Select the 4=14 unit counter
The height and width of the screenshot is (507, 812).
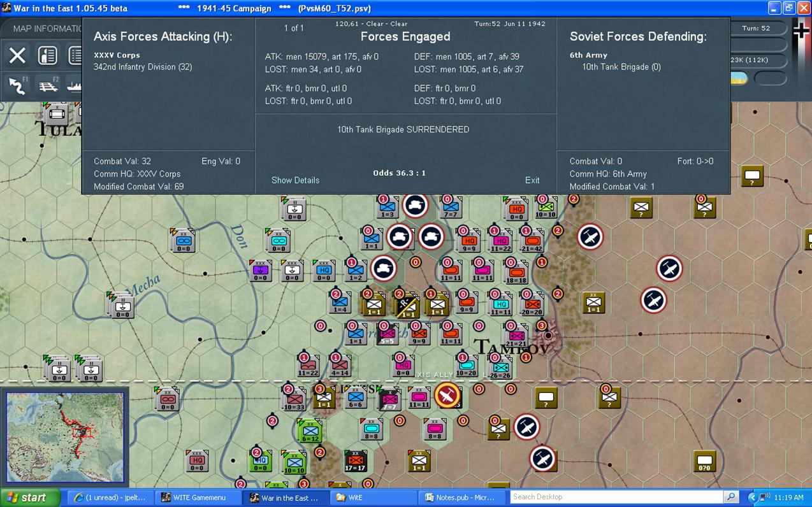[340, 365]
